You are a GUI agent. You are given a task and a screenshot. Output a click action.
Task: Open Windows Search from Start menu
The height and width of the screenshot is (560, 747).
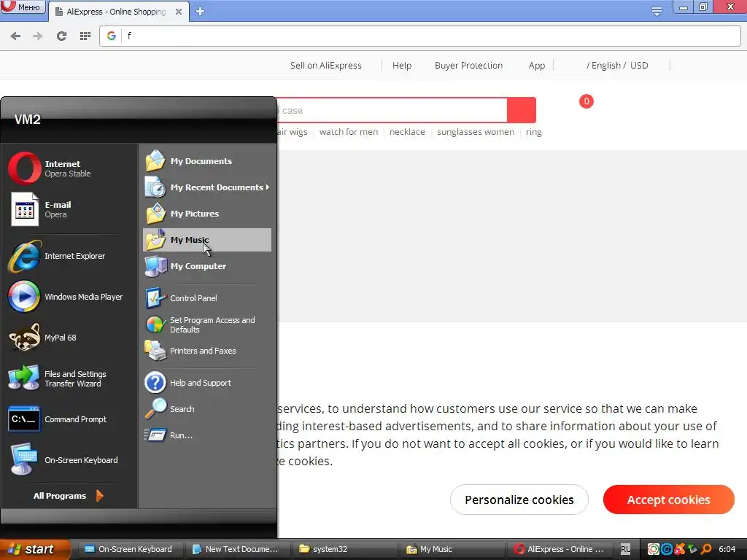tap(206, 409)
